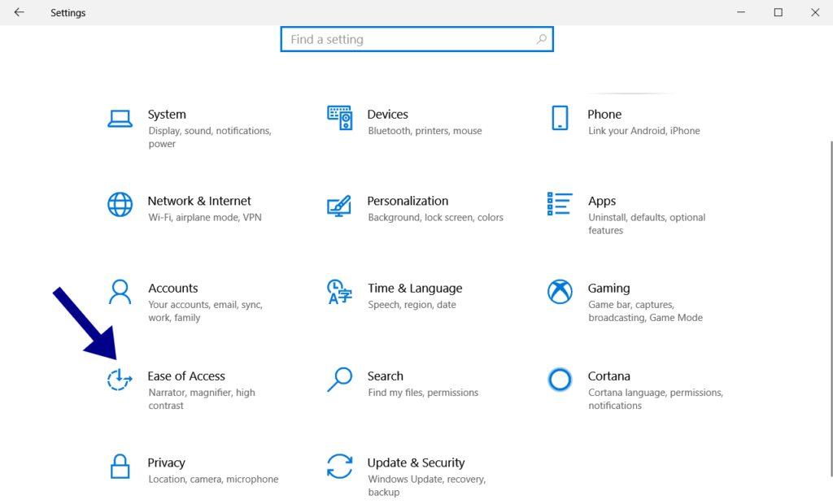
Task: Click the Personalization paintbrush icon
Action: coord(339,204)
